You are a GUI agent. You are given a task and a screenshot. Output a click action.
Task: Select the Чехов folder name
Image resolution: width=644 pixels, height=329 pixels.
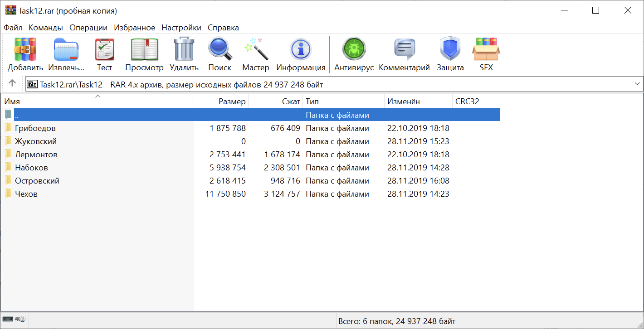pos(26,194)
